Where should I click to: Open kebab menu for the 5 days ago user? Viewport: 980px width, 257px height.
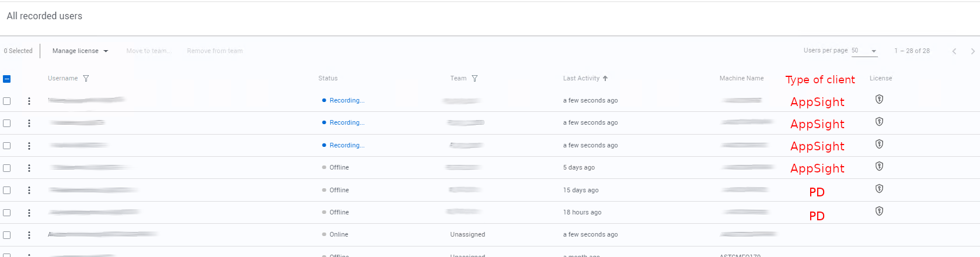point(29,168)
